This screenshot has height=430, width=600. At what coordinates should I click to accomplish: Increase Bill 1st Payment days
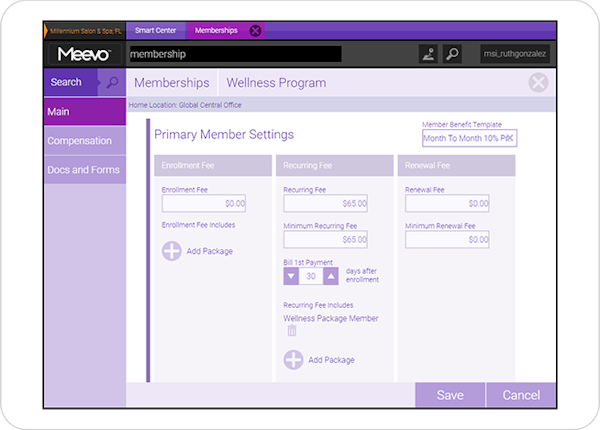[x=331, y=276]
